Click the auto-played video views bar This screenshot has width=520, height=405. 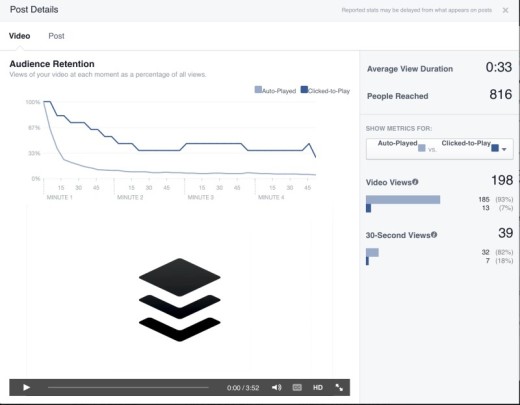(x=403, y=200)
